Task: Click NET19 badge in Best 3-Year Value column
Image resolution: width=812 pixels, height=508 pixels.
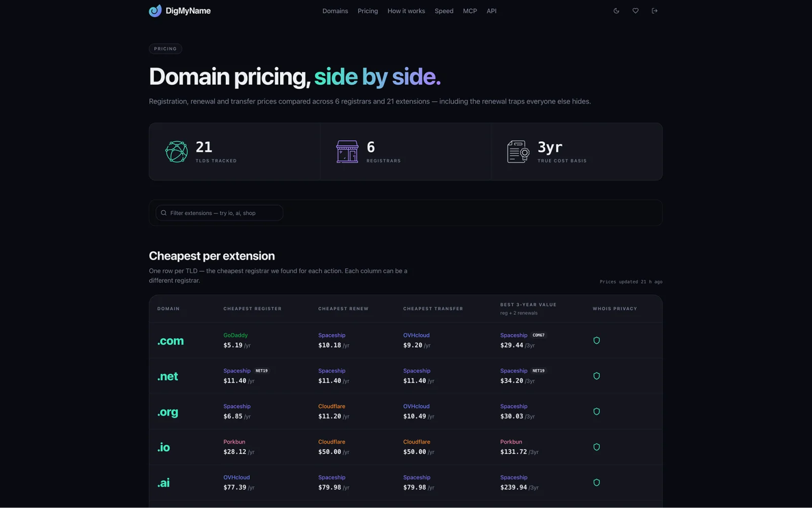Action: [538, 371]
